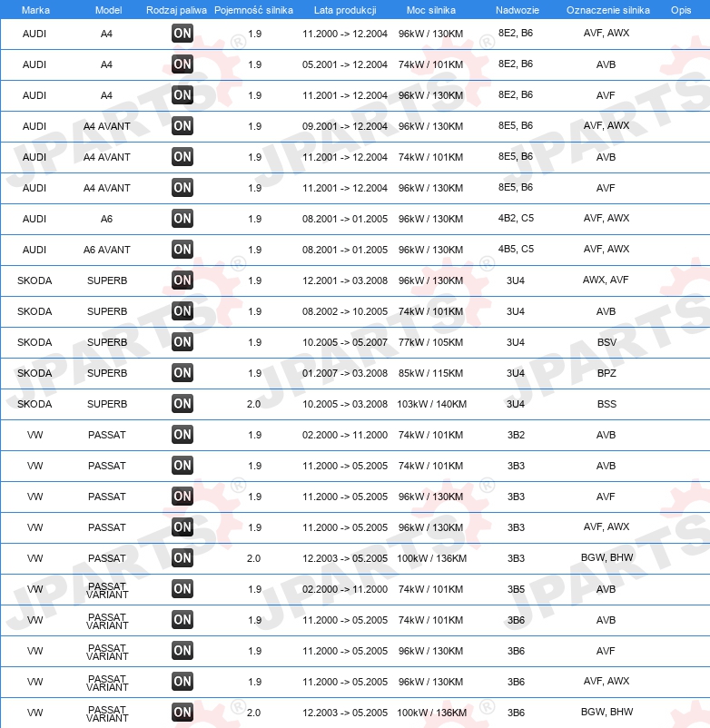Click ON badge in Passat Variant 3B6 AVF, AWX row
This screenshot has width=710, height=728.
pyautogui.click(x=182, y=682)
